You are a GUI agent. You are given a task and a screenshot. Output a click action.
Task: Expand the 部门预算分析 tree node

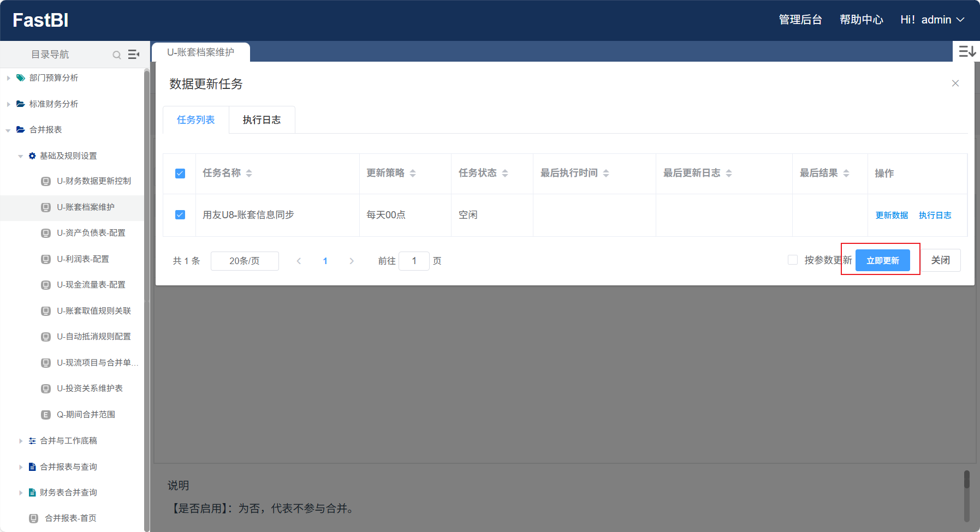coord(8,77)
